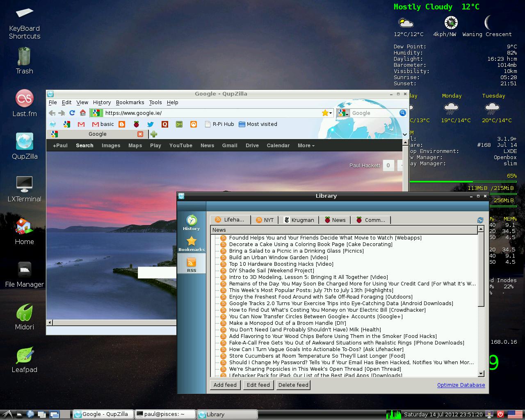Click the red power icon in taskbar
525x420 pixels.
tap(500, 414)
